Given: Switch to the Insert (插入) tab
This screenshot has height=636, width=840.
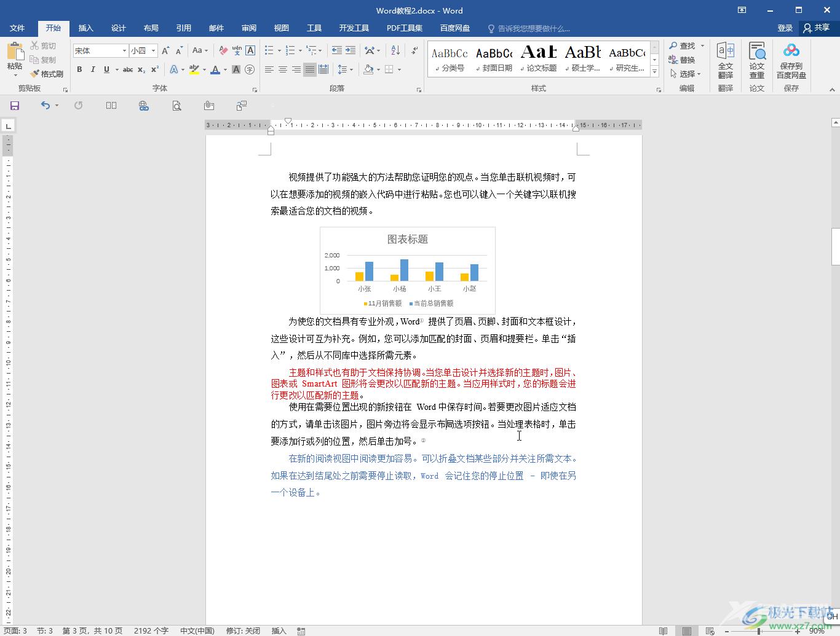Looking at the screenshot, I should pos(86,28).
